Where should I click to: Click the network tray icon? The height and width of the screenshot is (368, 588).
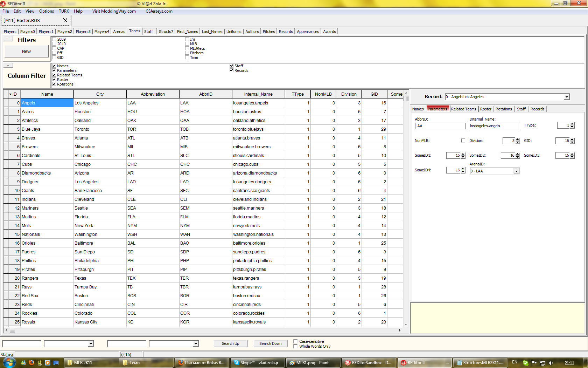[542, 363]
